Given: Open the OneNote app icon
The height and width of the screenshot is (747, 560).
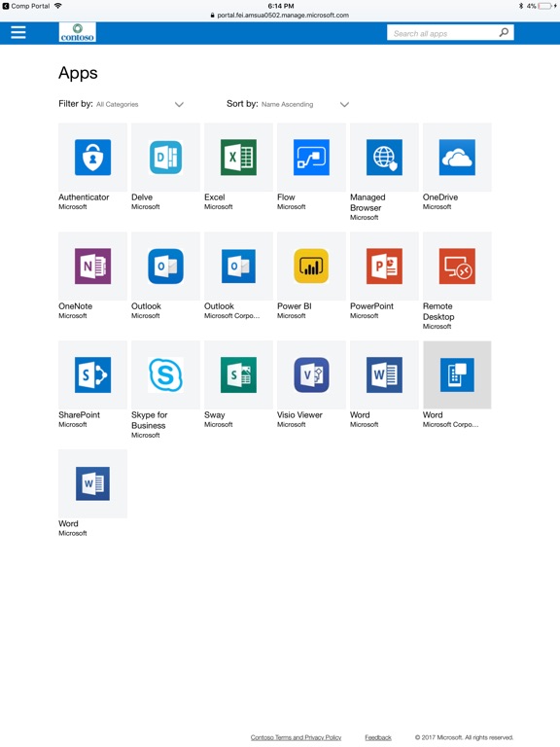Looking at the screenshot, I should point(93,266).
